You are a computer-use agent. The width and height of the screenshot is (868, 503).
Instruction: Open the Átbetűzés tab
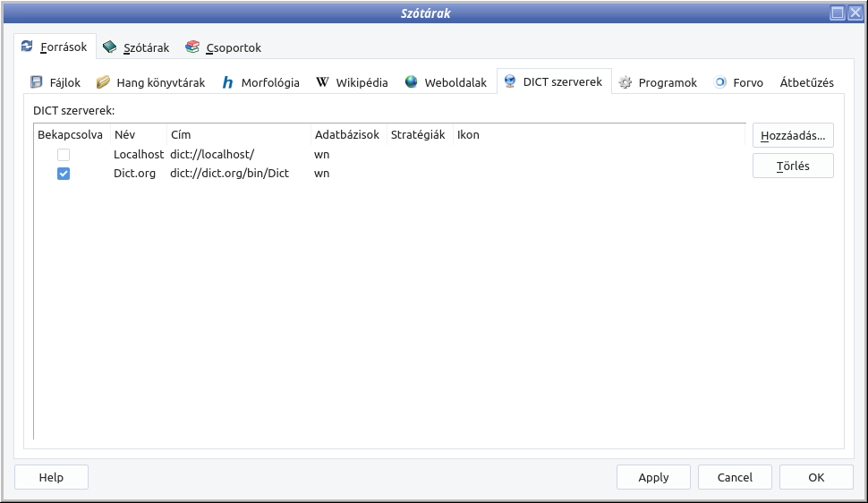[806, 82]
